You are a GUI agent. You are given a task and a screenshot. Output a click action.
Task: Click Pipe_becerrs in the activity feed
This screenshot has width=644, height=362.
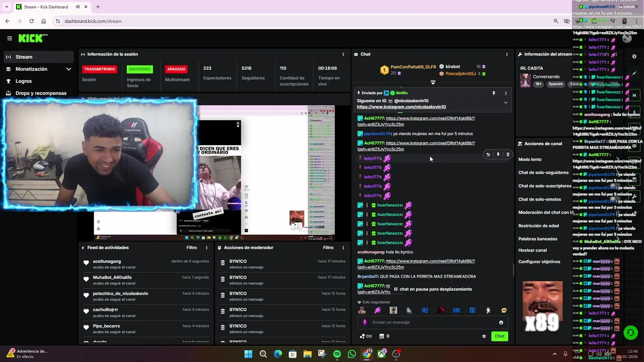(x=106, y=326)
